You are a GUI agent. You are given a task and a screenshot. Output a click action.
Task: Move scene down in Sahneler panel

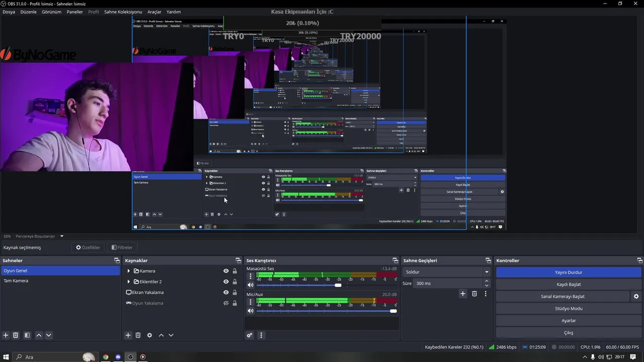(x=48, y=335)
